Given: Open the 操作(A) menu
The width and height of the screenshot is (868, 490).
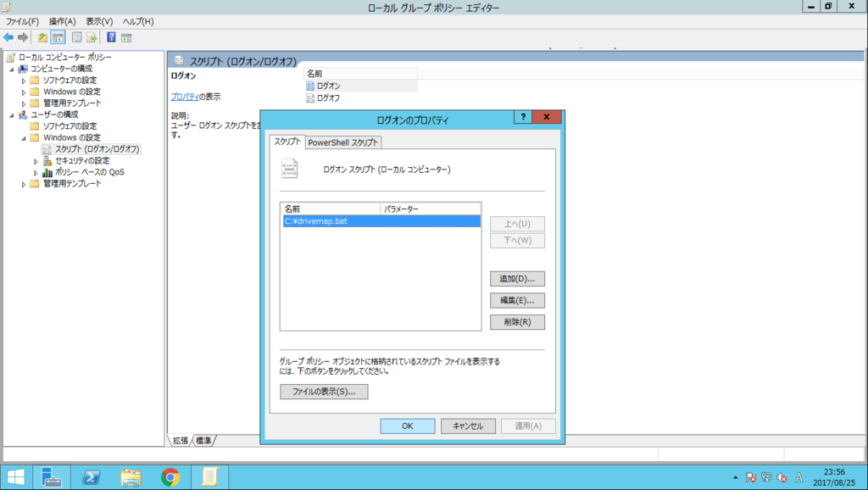Looking at the screenshot, I should point(62,21).
